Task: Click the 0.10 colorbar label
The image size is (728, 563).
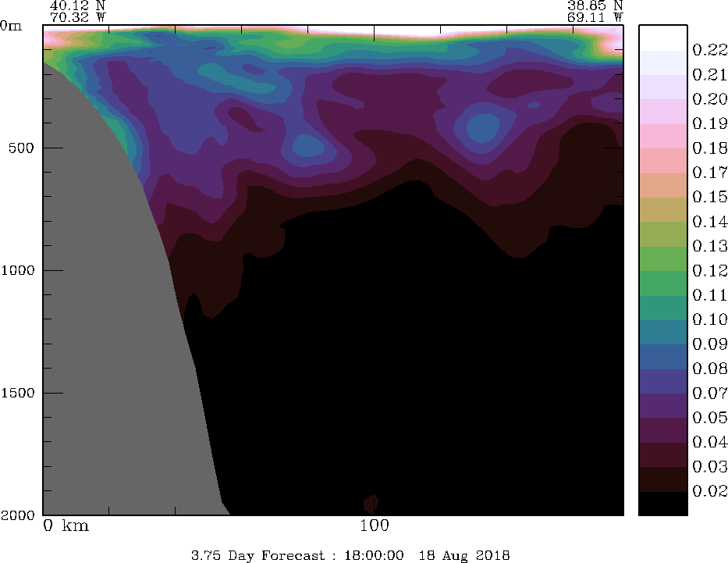Action: click(x=710, y=319)
